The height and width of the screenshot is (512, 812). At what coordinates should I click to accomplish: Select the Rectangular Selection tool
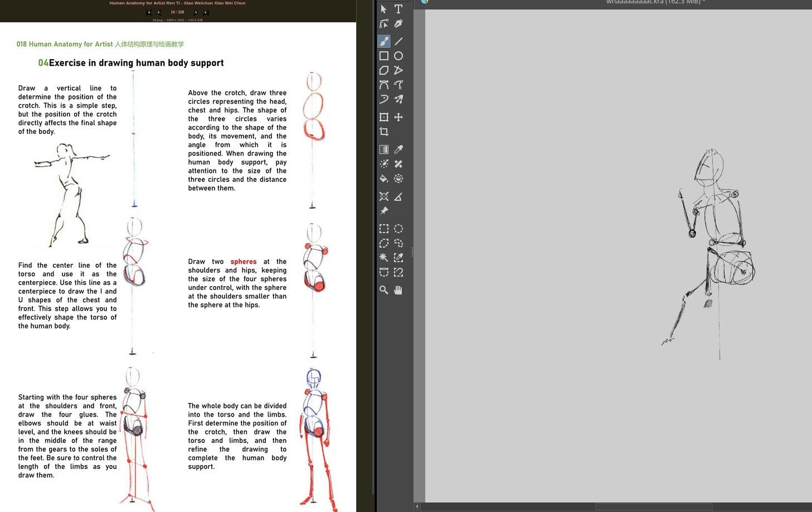[384, 229]
